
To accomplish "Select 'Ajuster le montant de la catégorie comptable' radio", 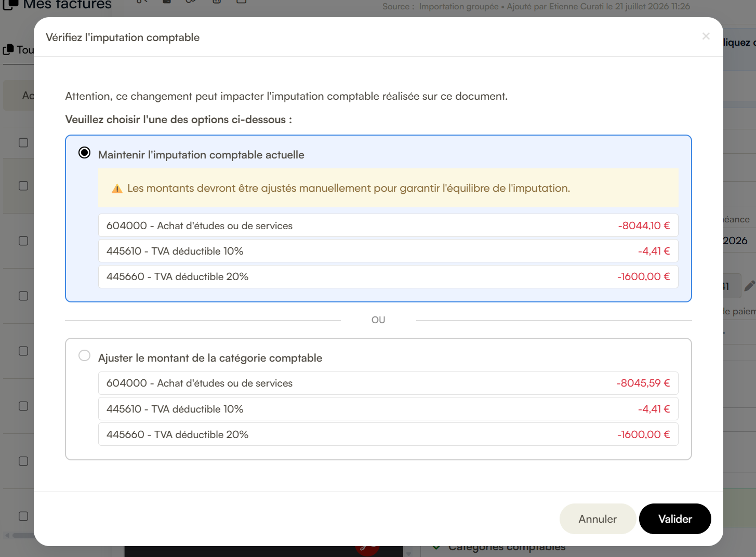I will click(x=84, y=355).
